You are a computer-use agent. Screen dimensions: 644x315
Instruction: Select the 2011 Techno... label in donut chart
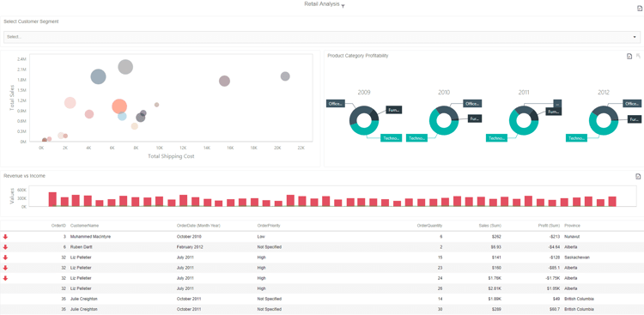point(496,138)
